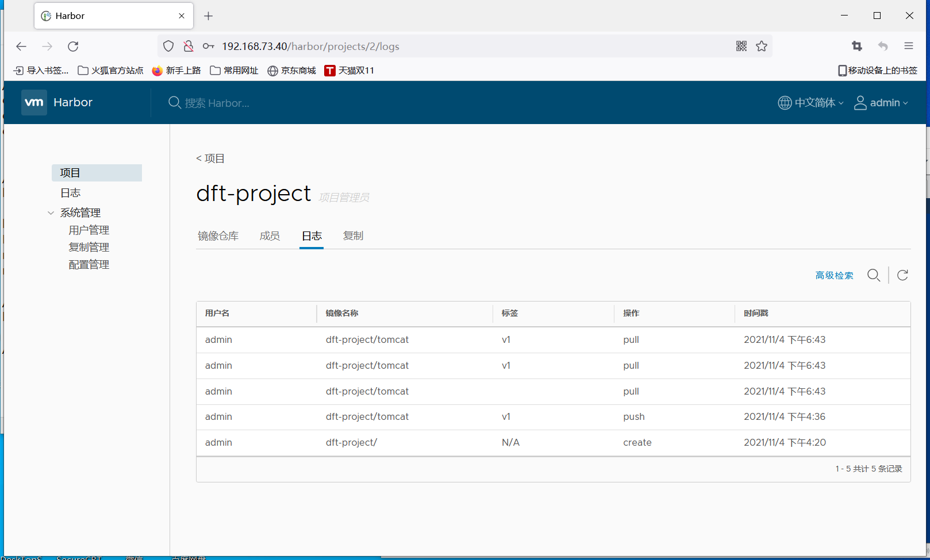The height and width of the screenshot is (560, 930).
Task: Click the saved password key icon
Action: pyautogui.click(x=209, y=47)
